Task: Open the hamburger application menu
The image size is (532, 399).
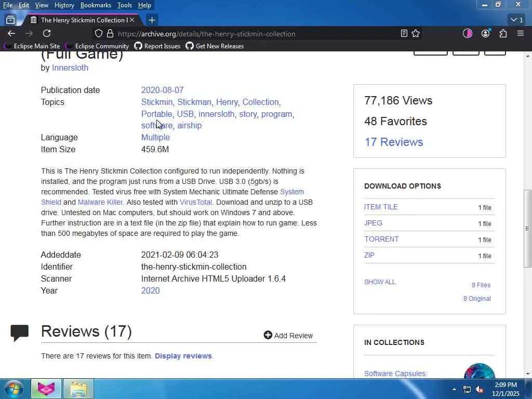Action: pyautogui.click(x=521, y=34)
